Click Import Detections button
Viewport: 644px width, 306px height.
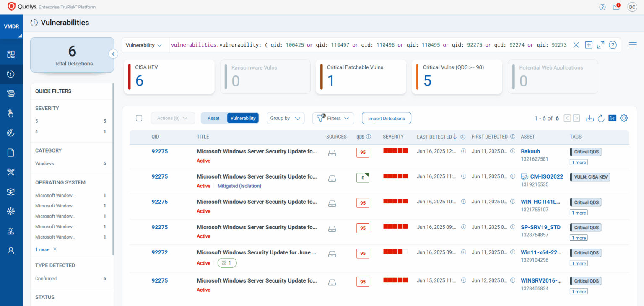[x=386, y=118]
